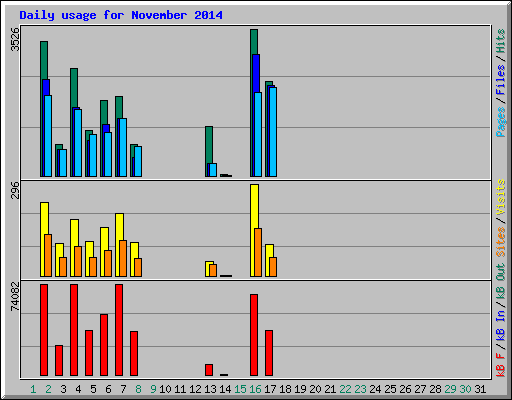Click the orange sites bar for day 13
The height and width of the screenshot is (400, 512).
[213, 270]
